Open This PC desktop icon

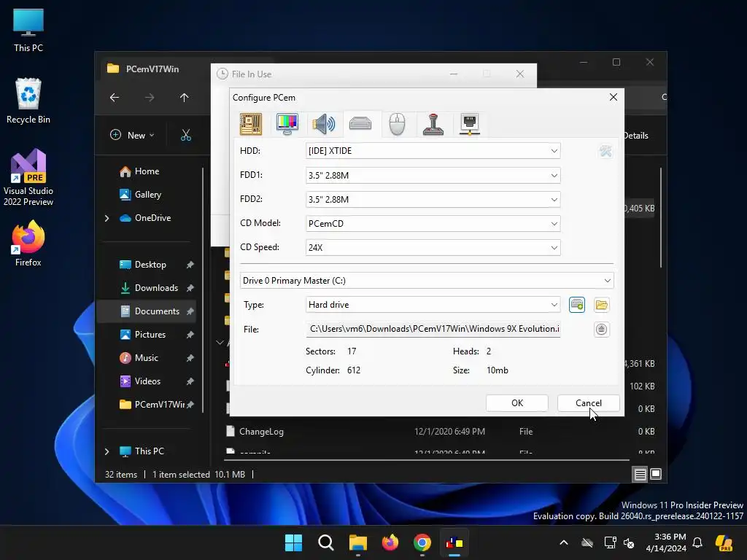(28, 31)
